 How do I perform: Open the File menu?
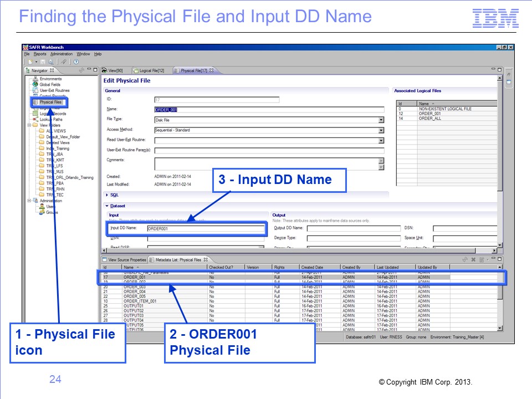pos(27,54)
